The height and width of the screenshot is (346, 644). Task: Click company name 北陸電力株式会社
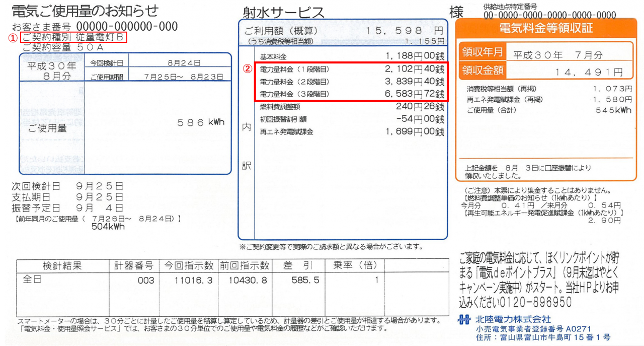[513, 319]
